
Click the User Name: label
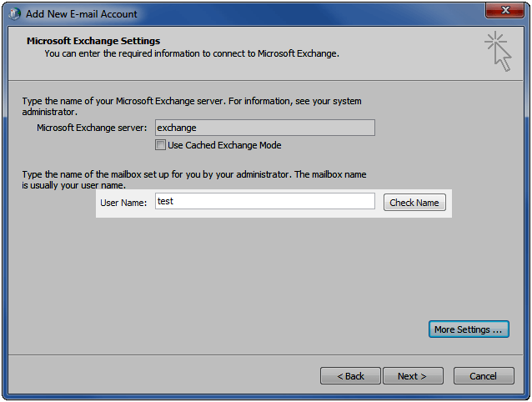pyautogui.click(x=123, y=203)
